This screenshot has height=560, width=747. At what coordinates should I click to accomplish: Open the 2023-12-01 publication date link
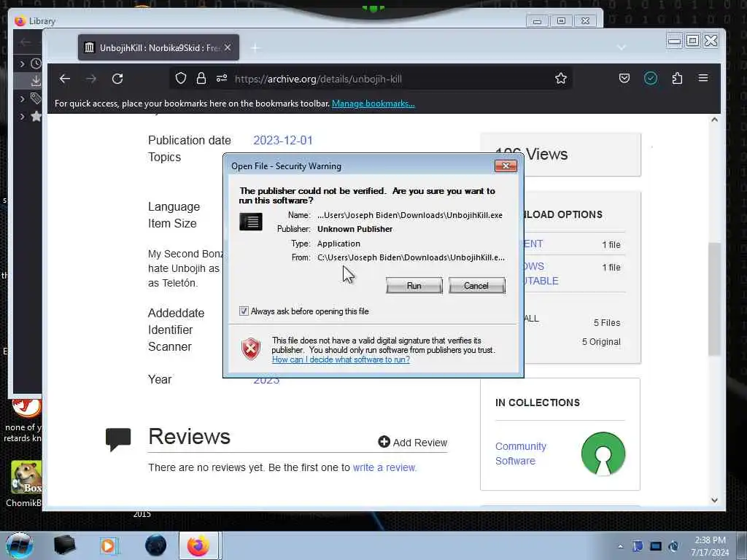click(282, 141)
